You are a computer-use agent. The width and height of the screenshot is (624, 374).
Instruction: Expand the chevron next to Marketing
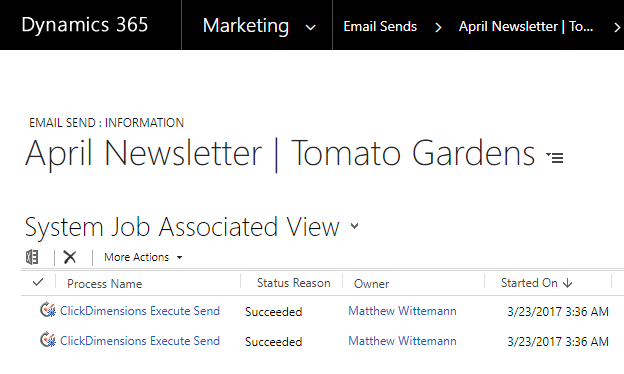click(x=310, y=27)
